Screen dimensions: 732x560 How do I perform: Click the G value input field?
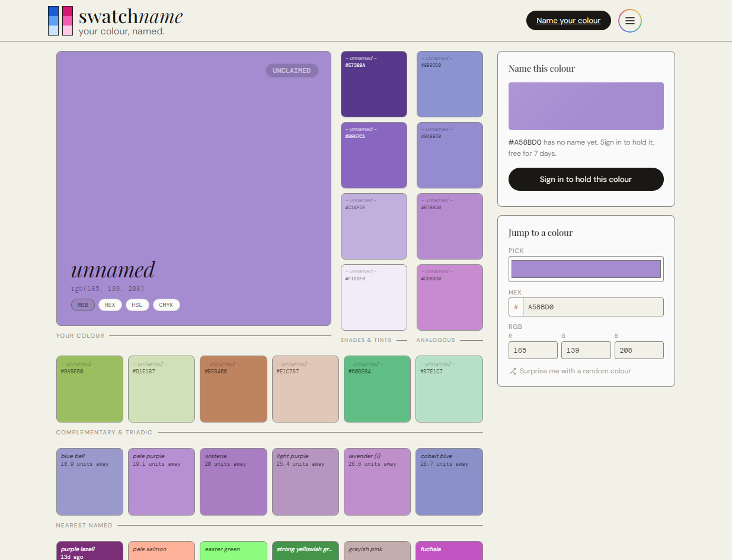click(x=586, y=350)
